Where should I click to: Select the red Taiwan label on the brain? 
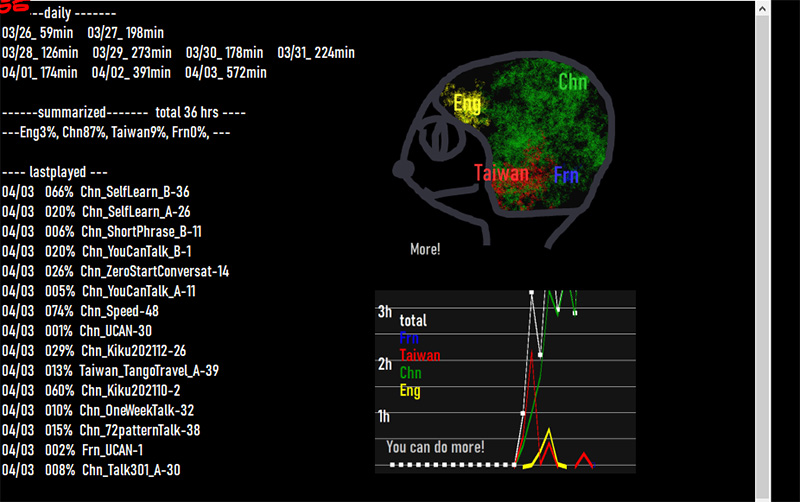click(501, 173)
